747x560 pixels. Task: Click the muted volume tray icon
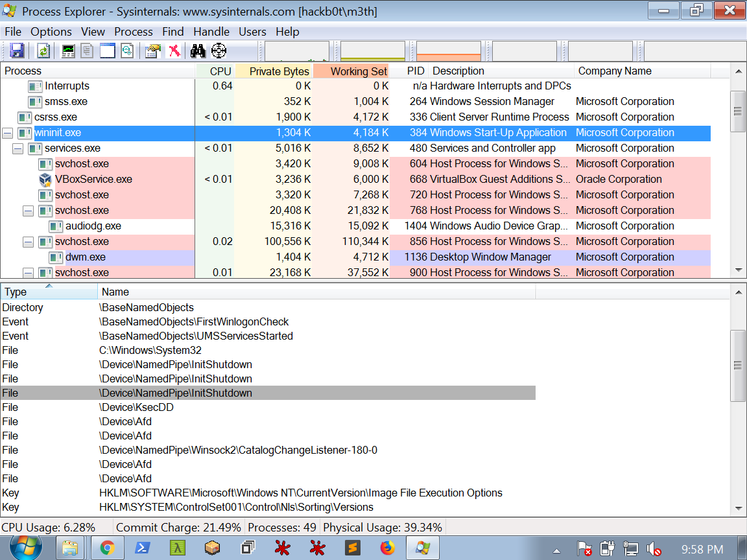[654, 549]
